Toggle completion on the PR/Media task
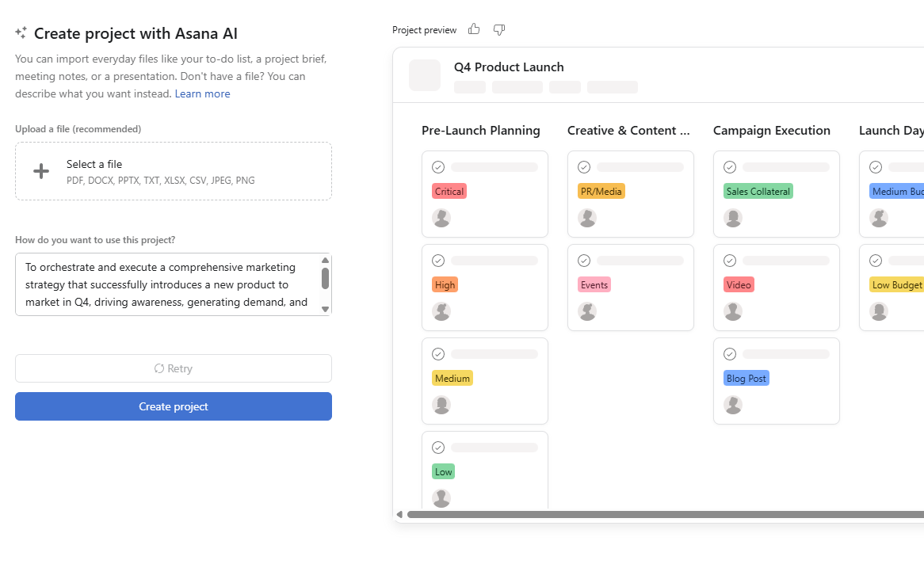This screenshot has width=924, height=564. 584,166
